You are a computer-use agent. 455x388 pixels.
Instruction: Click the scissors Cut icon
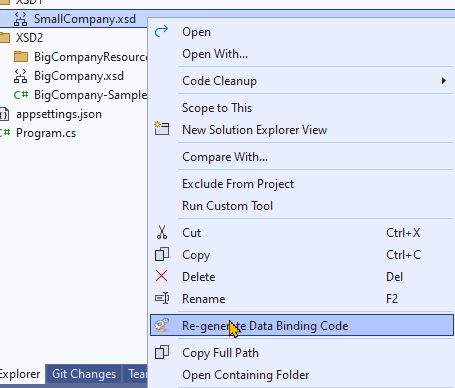tap(162, 232)
